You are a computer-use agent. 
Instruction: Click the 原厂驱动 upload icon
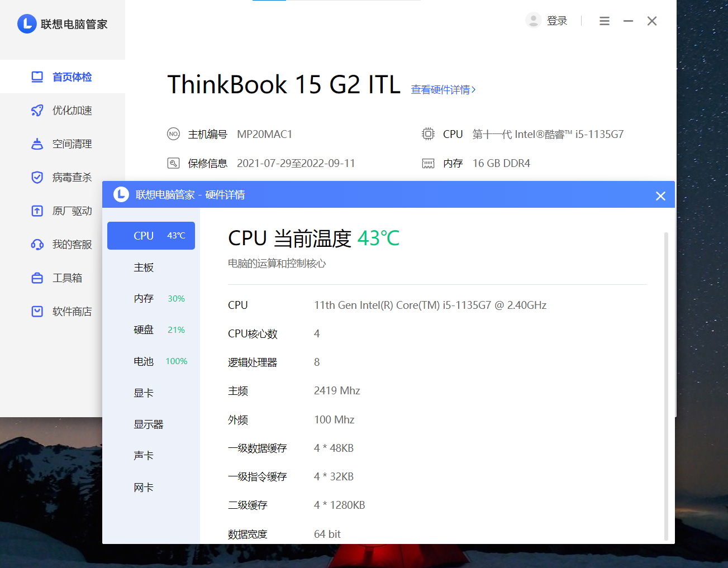(37, 211)
